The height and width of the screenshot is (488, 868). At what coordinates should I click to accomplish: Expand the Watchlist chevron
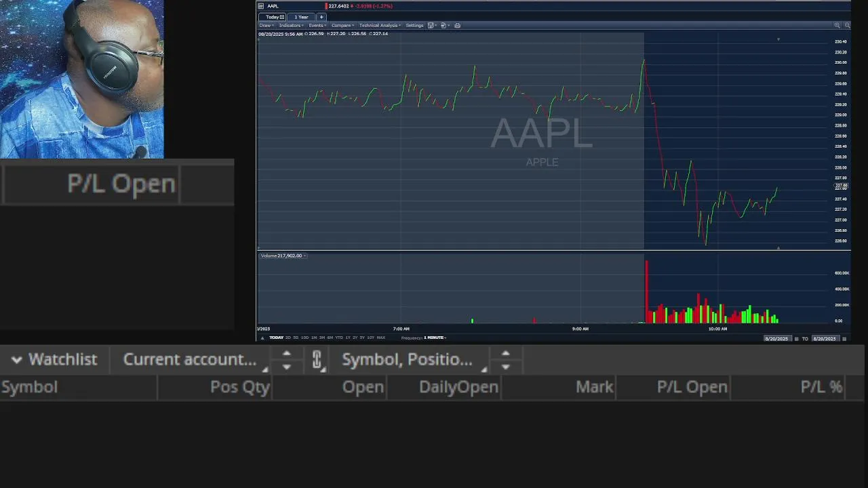tap(16, 360)
